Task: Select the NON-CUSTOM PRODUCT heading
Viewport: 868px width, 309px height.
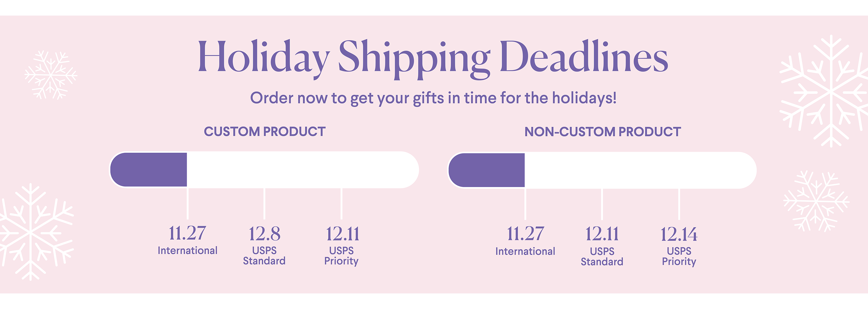Action: click(x=603, y=132)
